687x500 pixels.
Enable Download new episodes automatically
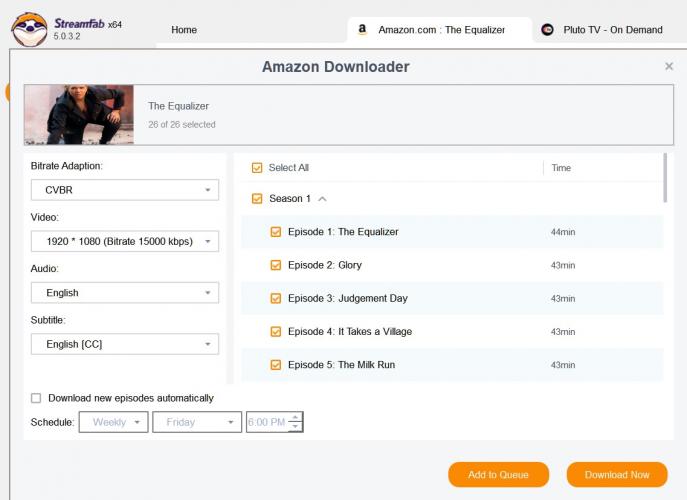point(37,398)
